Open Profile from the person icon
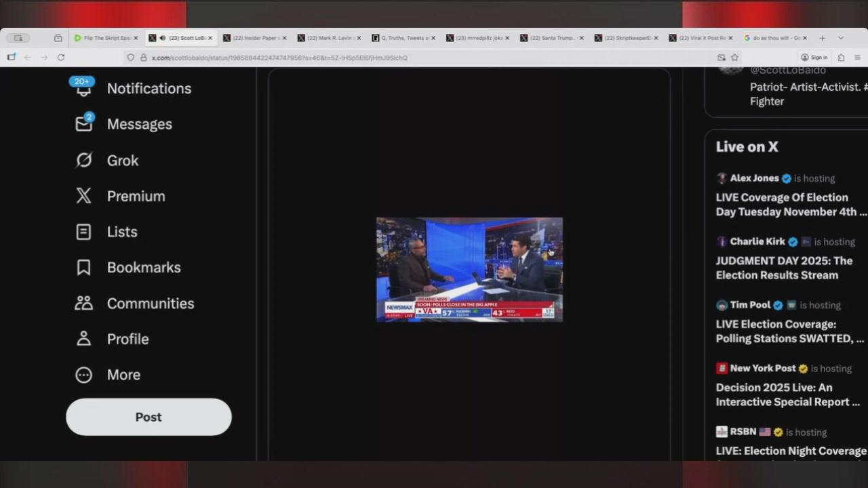Screen dimensions: 868x488 click(x=83, y=339)
